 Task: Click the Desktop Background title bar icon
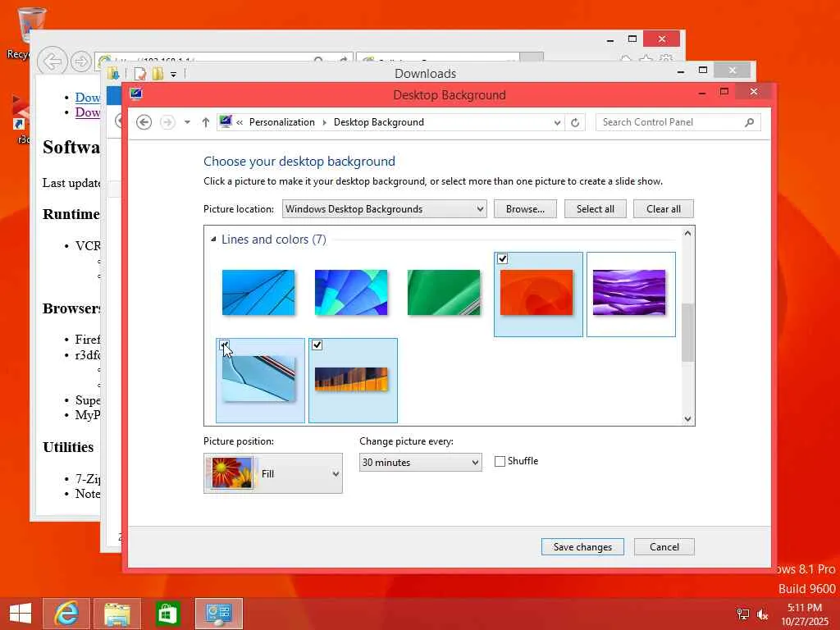tap(136, 94)
